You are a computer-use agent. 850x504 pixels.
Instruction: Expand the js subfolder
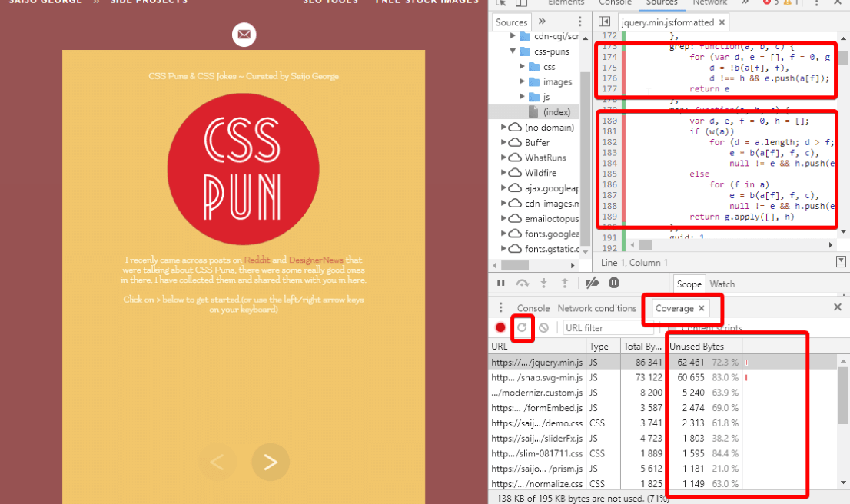click(522, 97)
